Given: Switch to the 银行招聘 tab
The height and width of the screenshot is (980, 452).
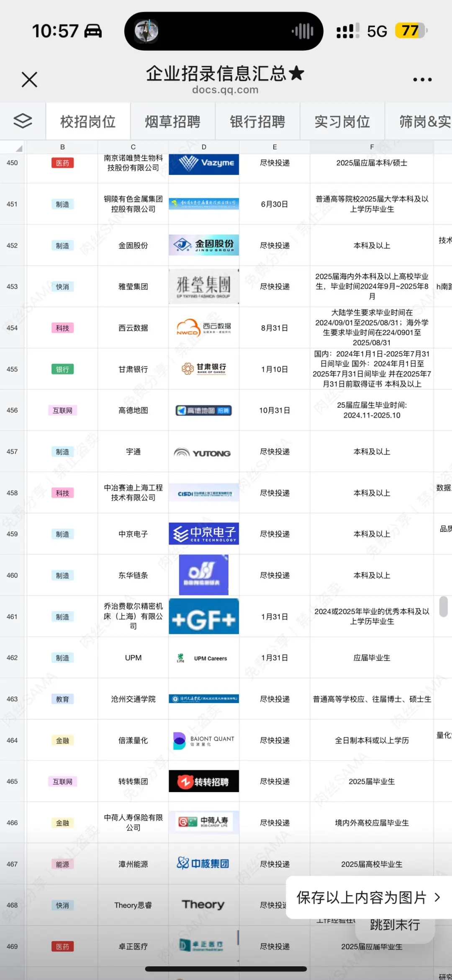Looking at the screenshot, I should [257, 121].
